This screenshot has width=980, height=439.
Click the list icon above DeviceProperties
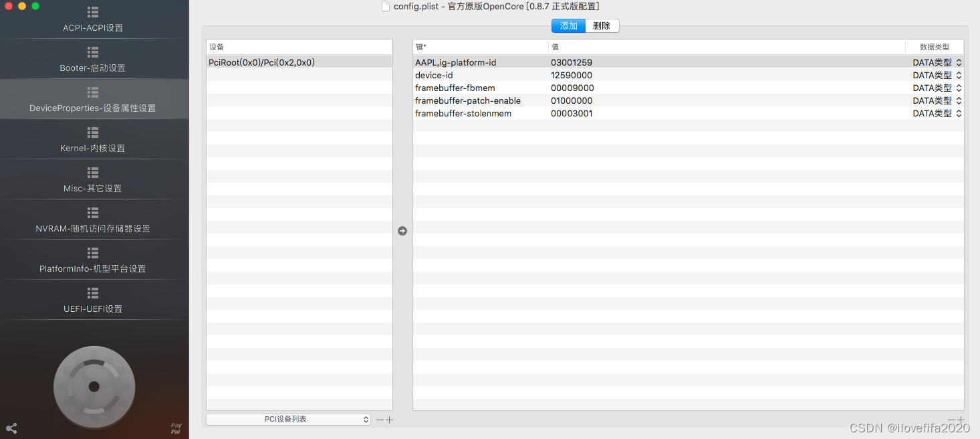coord(93,92)
